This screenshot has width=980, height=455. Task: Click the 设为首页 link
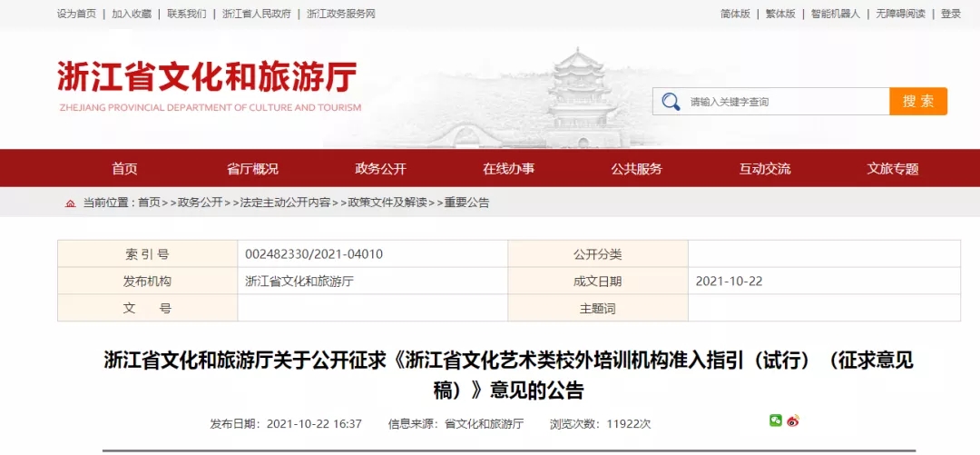tap(76, 14)
